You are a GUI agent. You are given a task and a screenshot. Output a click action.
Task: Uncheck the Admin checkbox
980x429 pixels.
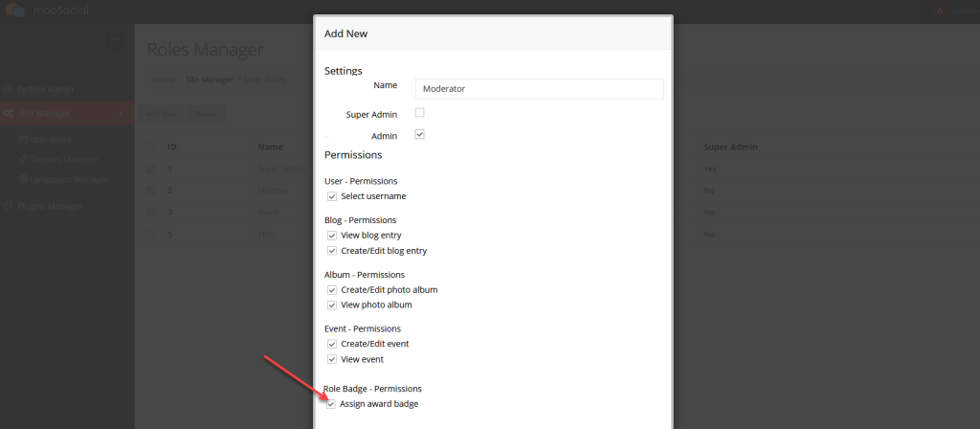click(x=420, y=134)
